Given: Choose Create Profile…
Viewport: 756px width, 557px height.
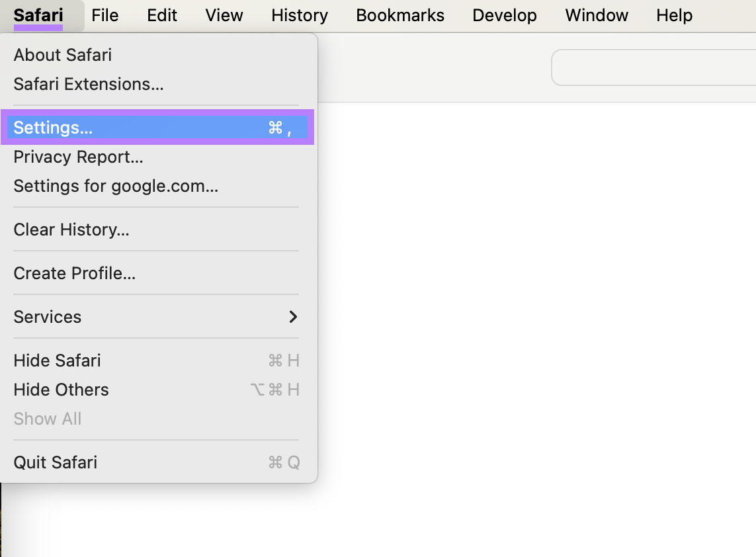Looking at the screenshot, I should click(75, 273).
